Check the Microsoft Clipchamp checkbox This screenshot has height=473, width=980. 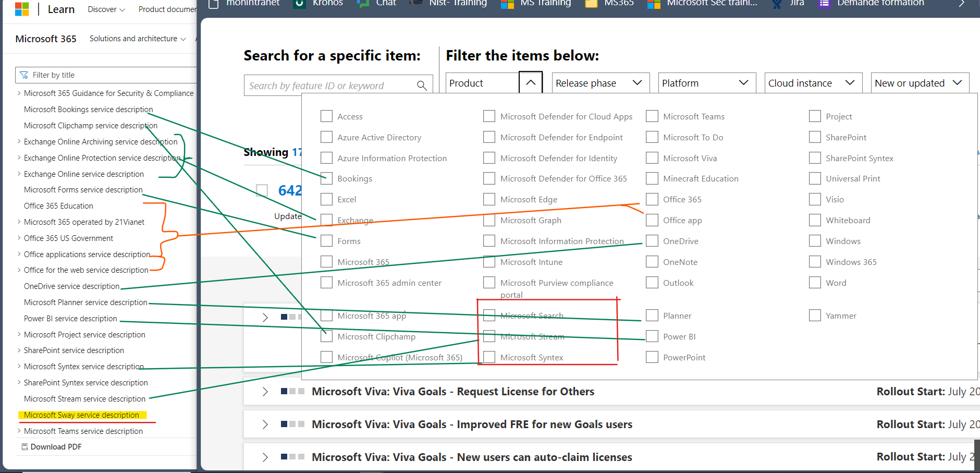326,336
